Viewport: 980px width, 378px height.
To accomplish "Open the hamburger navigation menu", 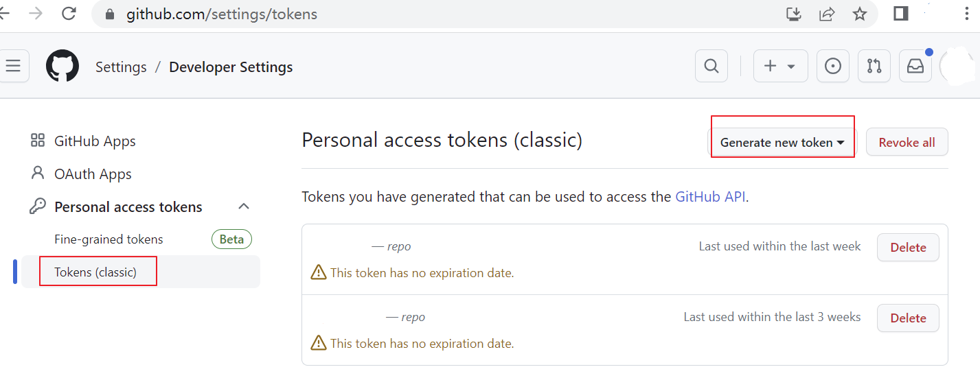I will click(x=13, y=67).
